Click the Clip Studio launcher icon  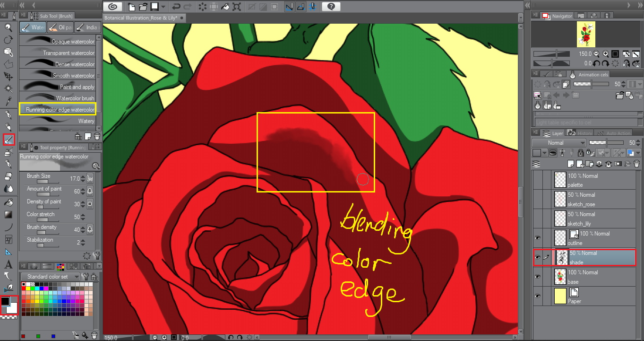pos(112,7)
